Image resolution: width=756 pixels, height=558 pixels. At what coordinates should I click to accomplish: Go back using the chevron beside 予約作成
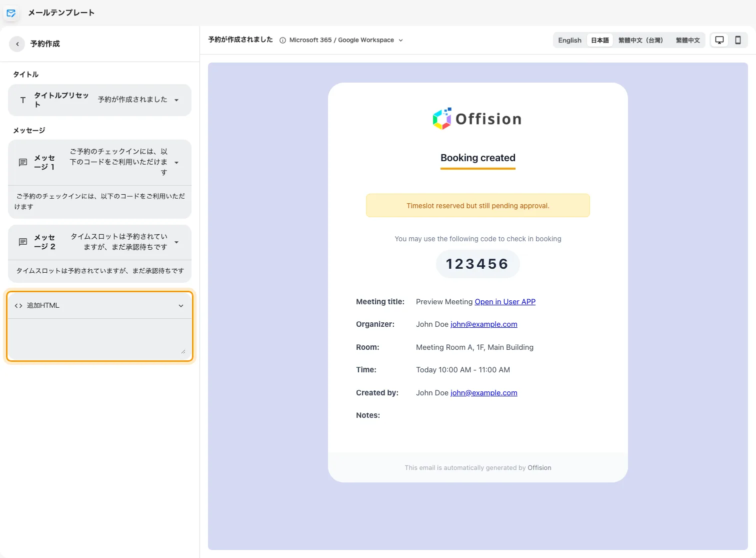tap(17, 44)
